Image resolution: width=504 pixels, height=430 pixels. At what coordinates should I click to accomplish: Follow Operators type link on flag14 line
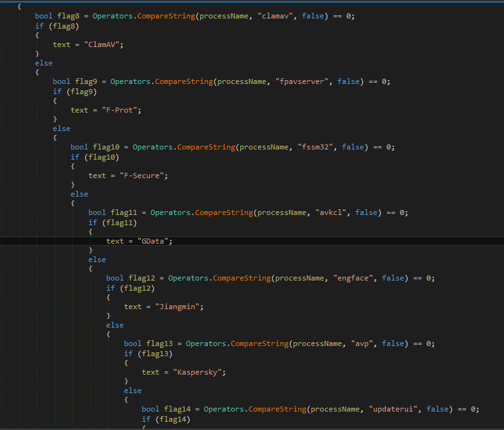224,409
